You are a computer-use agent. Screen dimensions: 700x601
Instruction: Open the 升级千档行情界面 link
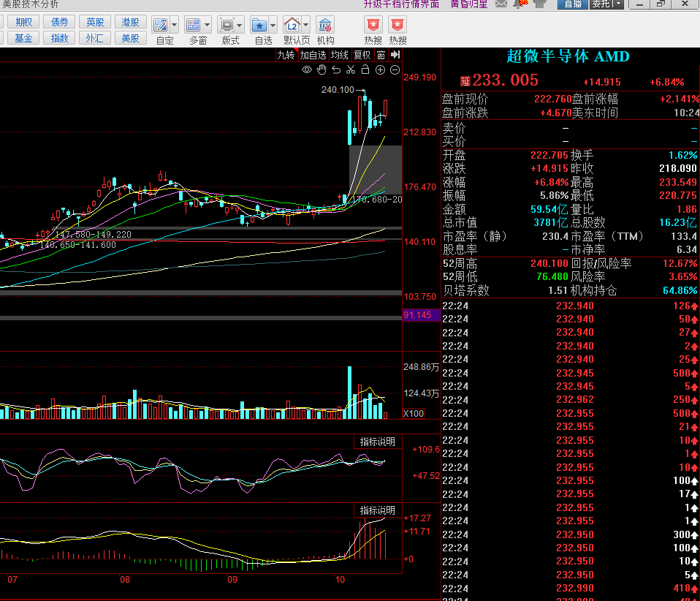(401, 4)
